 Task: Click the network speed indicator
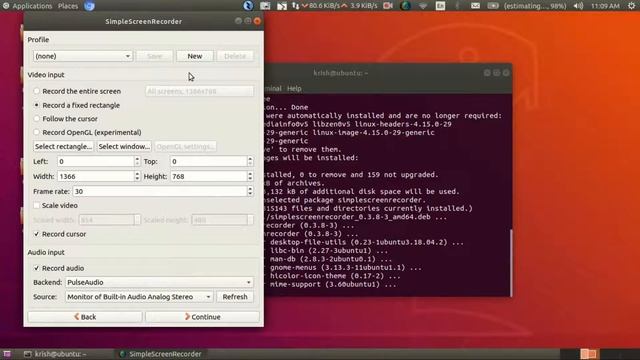point(335,6)
